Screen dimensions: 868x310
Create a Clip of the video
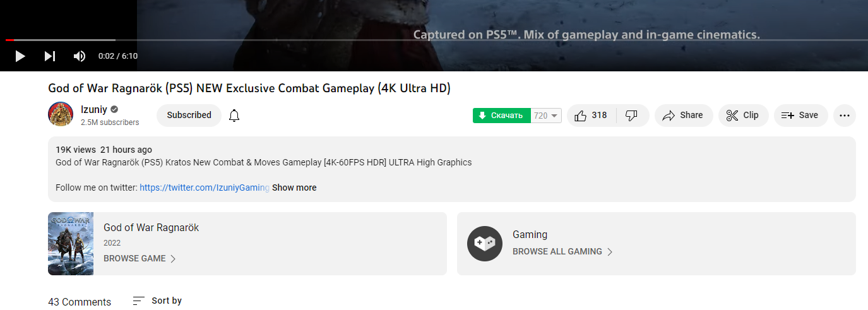point(743,116)
